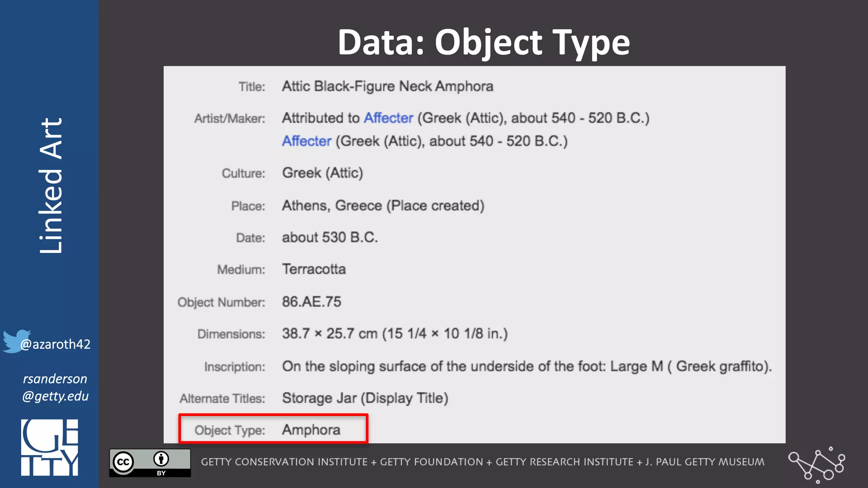Click the footer text 'GETTY RESEARCH INSTITUTE'

pos(565,462)
